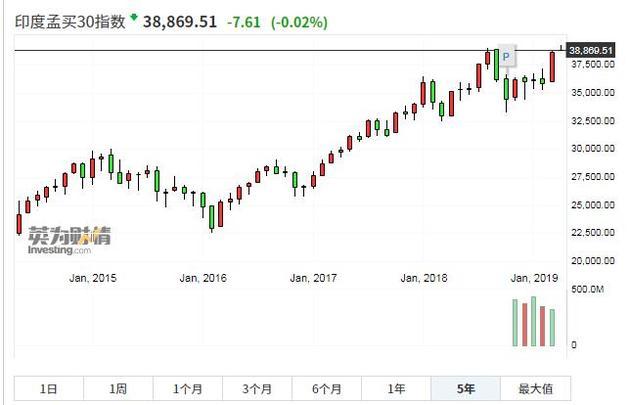This screenshot has height=405, width=630.
Task: Click the Jan, 2016 date label
Action: (203, 278)
